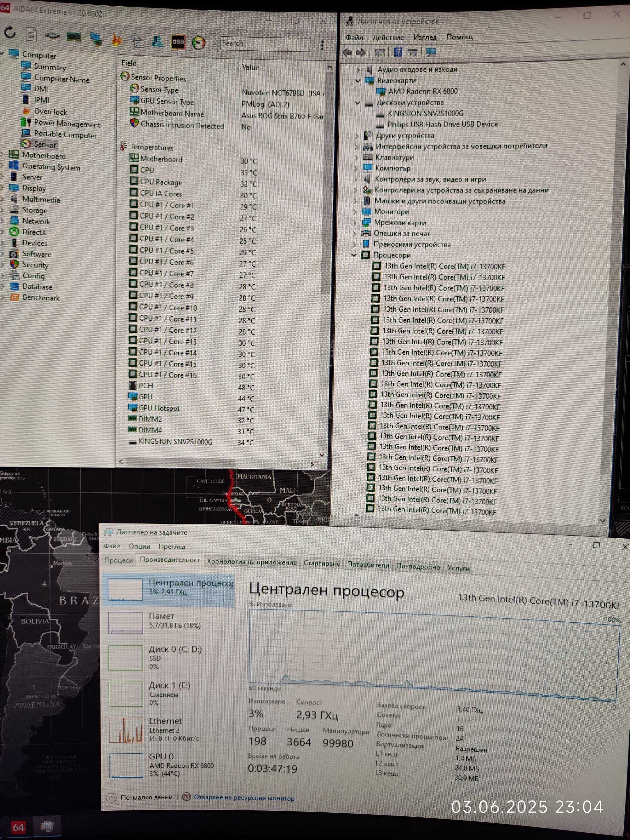This screenshot has height=840, width=630.
Task: Click the AIDA64 user toolbar icon
Action: 157,41
